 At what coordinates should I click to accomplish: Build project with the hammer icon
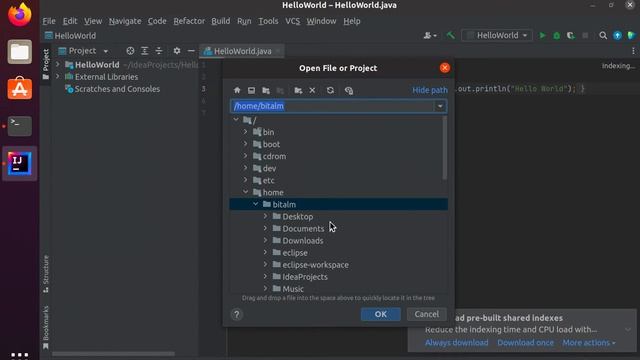click(451, 36)
